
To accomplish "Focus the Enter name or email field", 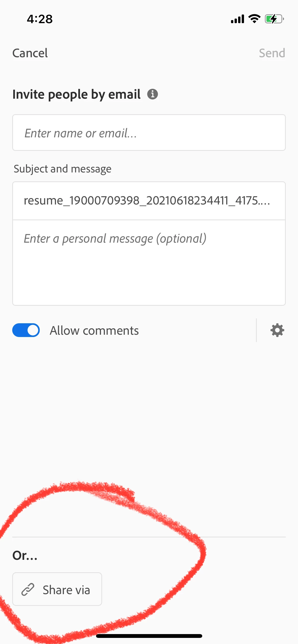I will click(149, 133).
